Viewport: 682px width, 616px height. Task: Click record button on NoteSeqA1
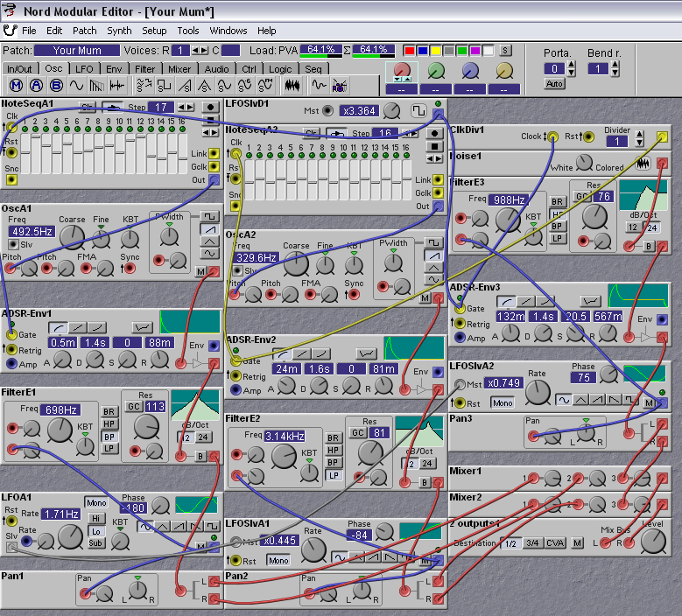(x=210, y=107)
